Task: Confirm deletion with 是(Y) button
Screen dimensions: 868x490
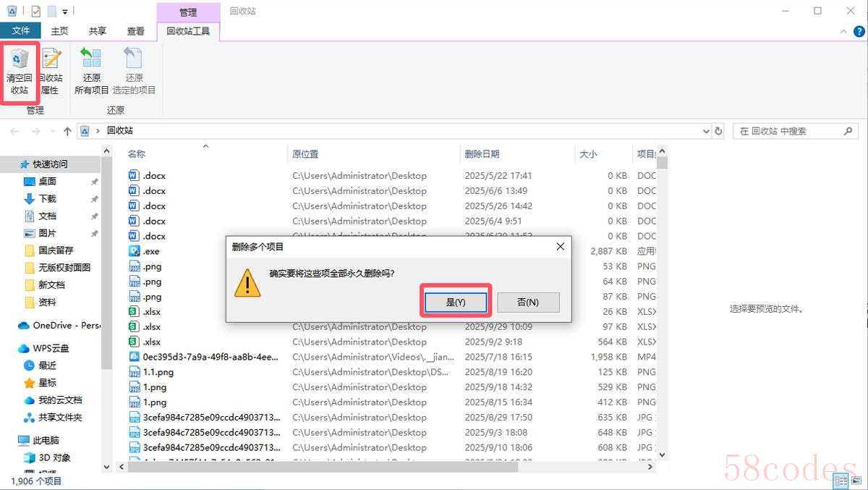Action: click(x=456, y=302)
